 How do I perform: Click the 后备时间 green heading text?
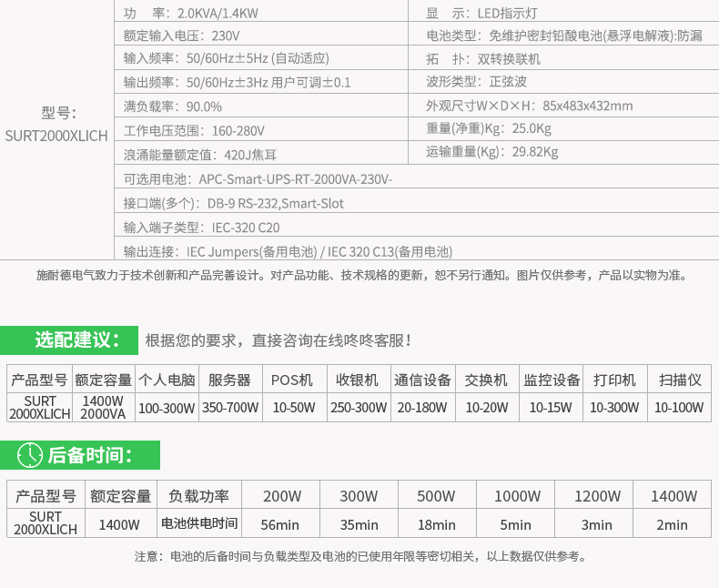coord(89,455)
